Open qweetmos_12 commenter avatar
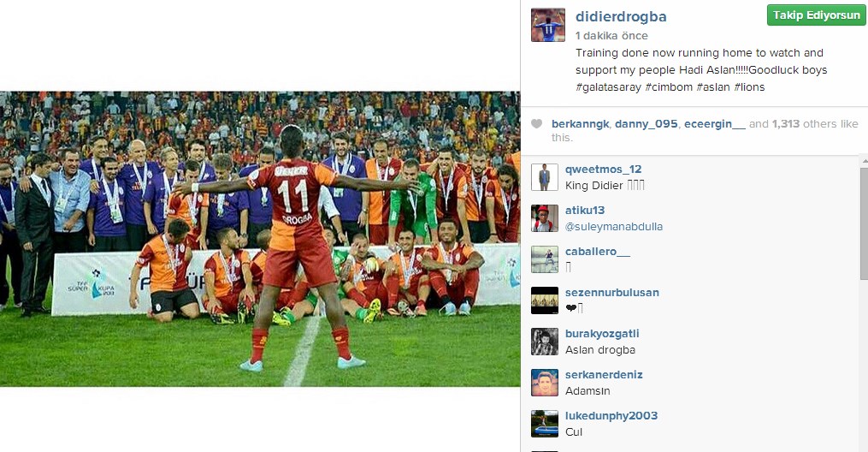868x452 pixels. point(545,177)
